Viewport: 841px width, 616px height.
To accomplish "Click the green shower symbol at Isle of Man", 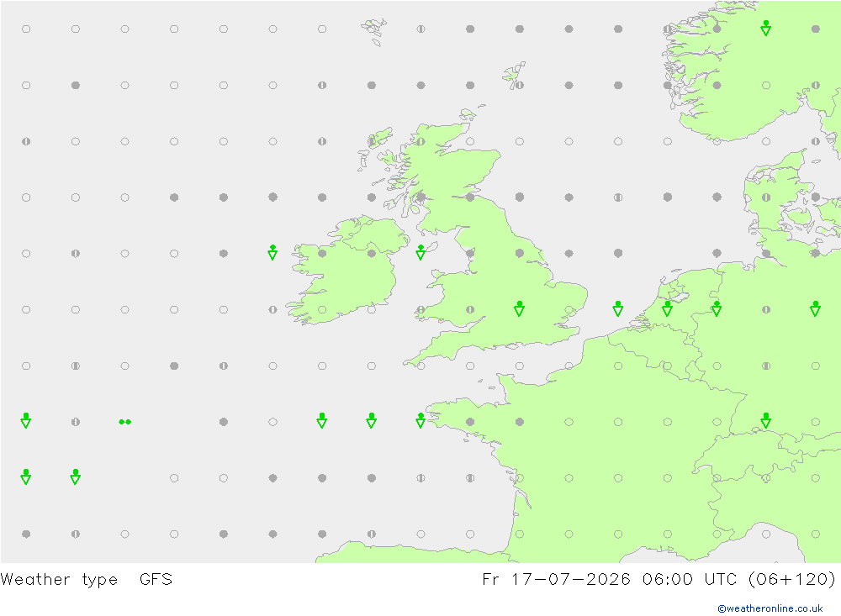I will coord(420,252).
